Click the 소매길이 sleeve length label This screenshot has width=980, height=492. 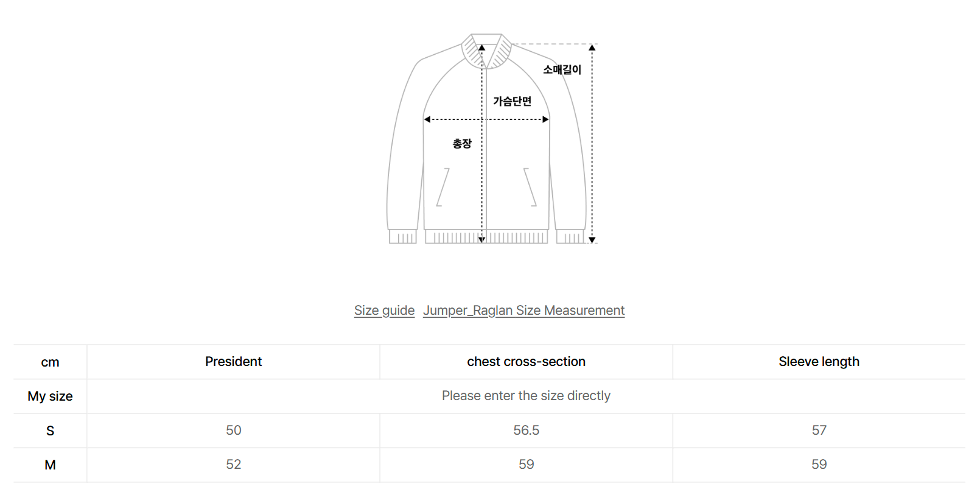[x=562, y=69]
